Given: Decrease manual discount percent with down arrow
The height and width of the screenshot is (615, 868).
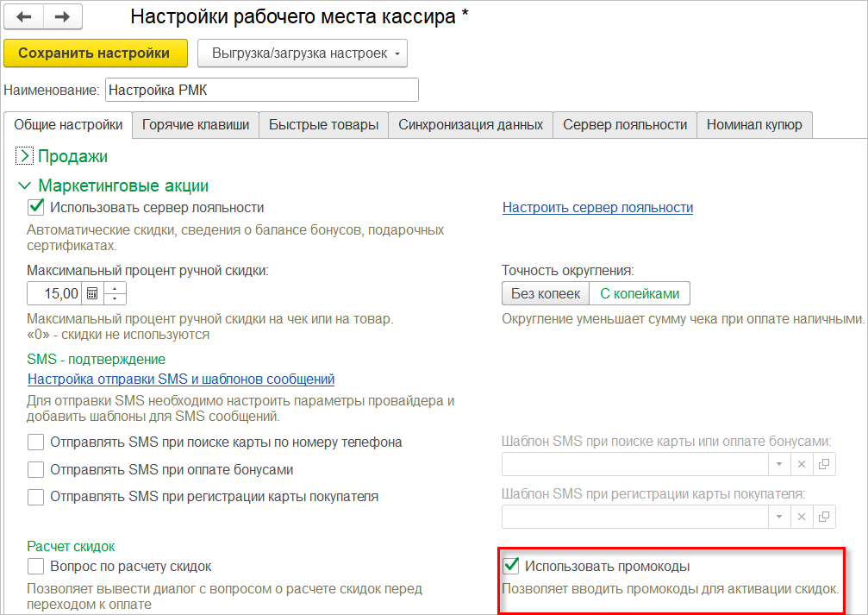Looking at the screenshot, I should pyautogui.click(x=115, y=299).
